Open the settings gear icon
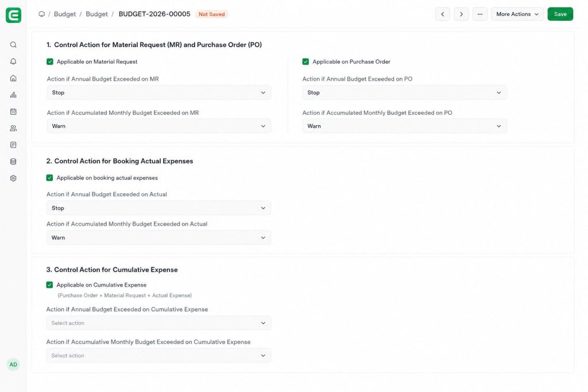 click(x=13, y=178)
